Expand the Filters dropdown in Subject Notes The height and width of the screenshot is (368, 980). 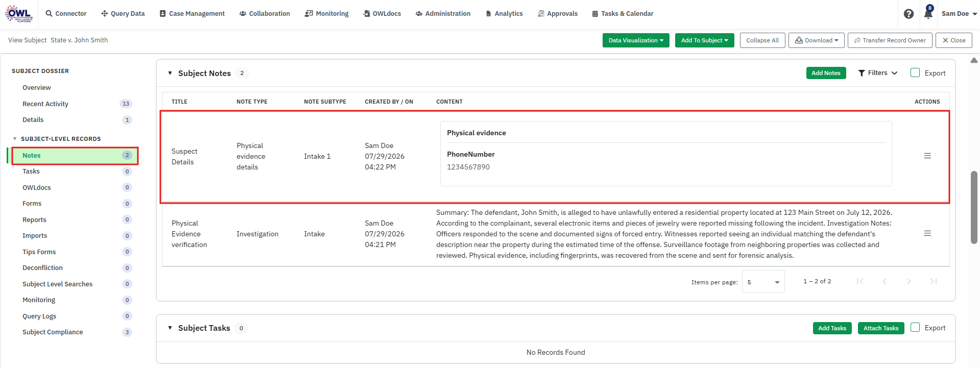click(878, 73)
